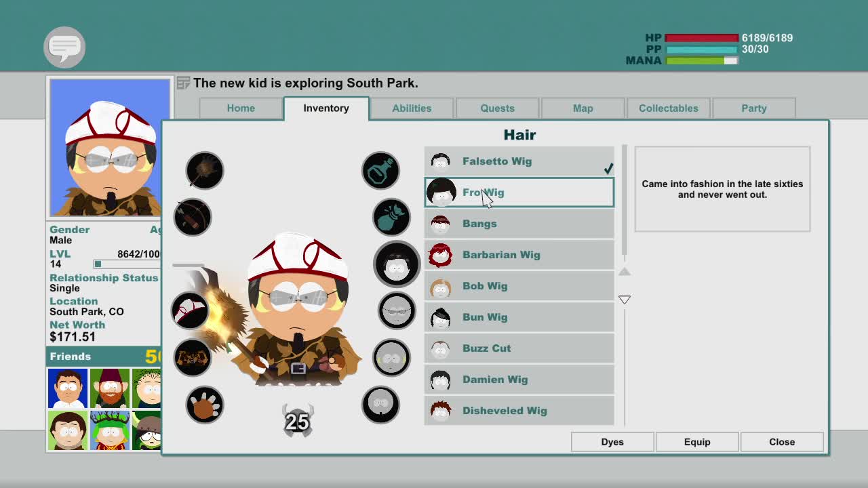Screen dimensions: 868x488
Task: Choose the Bun Wig hair option
Action: pyautogui.click(x=519, y=317)
